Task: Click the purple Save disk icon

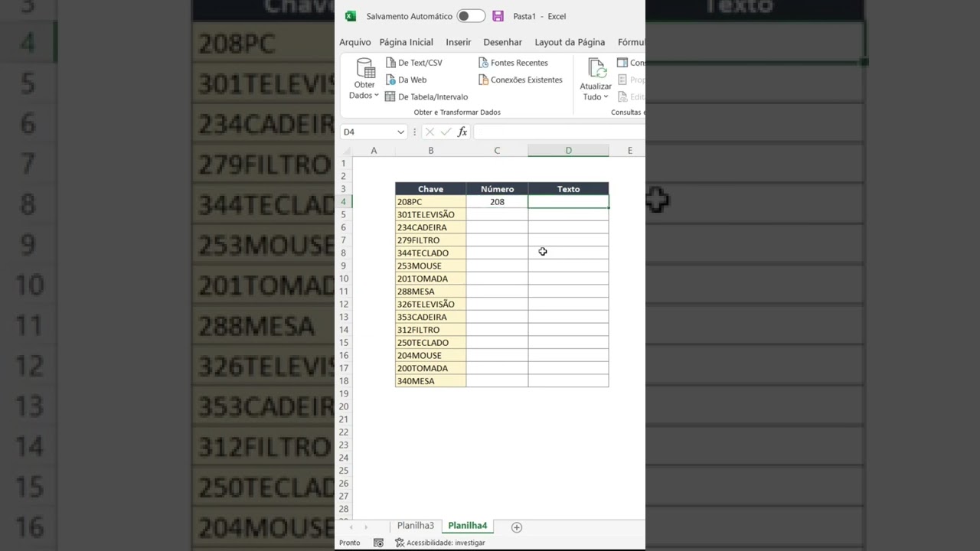Action: [x=498, y=16]
